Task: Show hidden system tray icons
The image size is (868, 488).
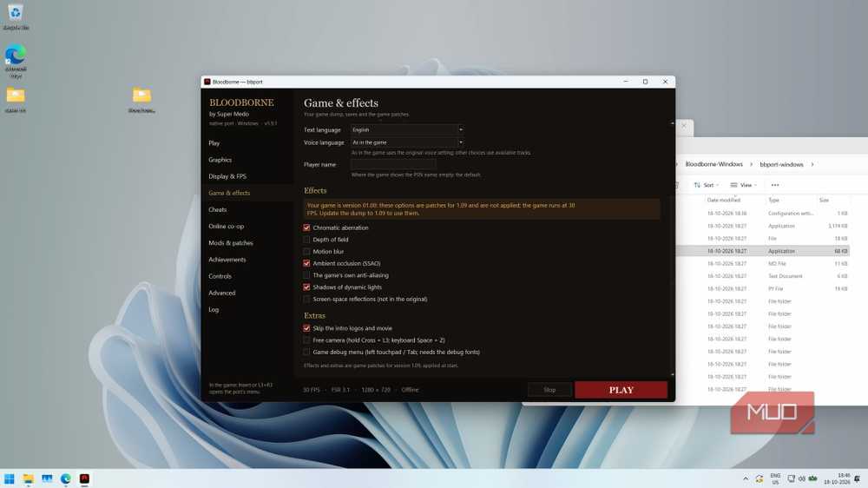Action: pyautogui.click(x=745, y=478)
